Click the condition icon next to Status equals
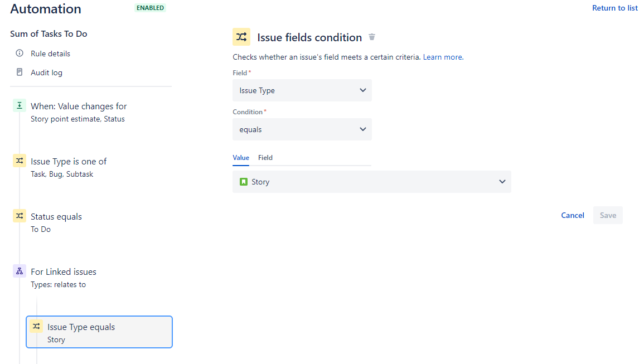Image resolution: width=644 pixels, height=364 pixels. pyautogui.click(x=20, y=216)
